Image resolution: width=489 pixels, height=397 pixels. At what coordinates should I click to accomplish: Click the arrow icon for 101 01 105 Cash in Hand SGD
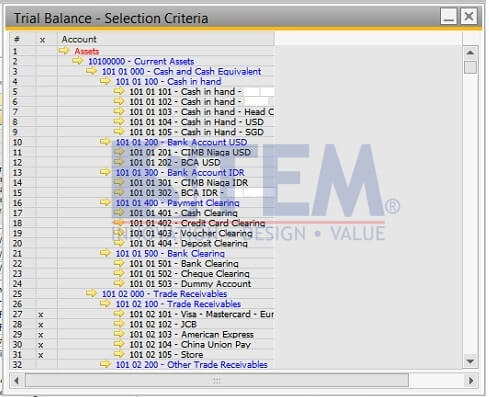119,132
